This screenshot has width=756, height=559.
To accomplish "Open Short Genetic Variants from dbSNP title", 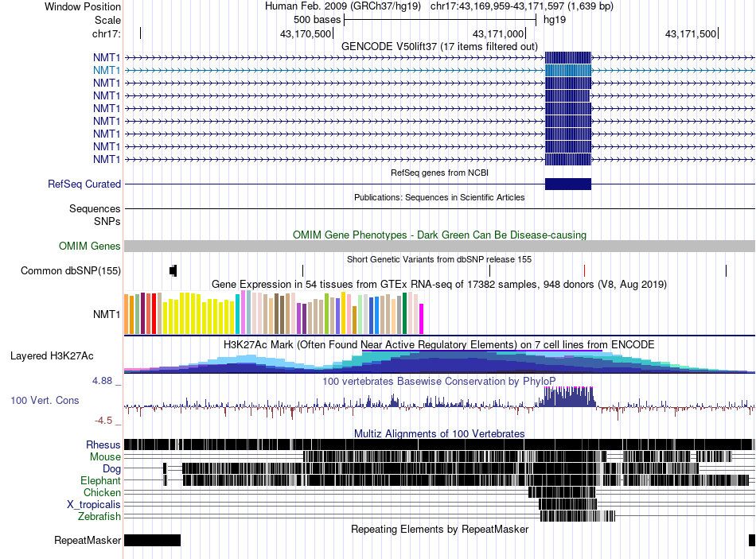I will (439, 259).
